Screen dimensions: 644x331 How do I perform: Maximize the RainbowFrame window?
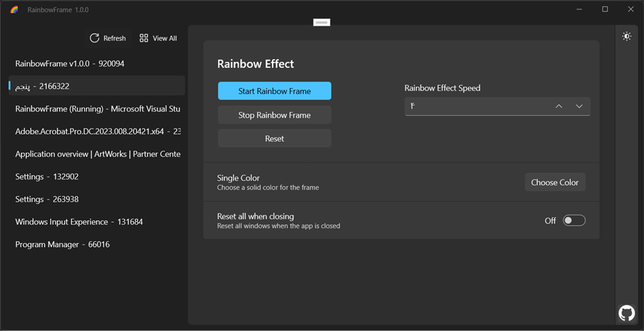click(605, 9)
